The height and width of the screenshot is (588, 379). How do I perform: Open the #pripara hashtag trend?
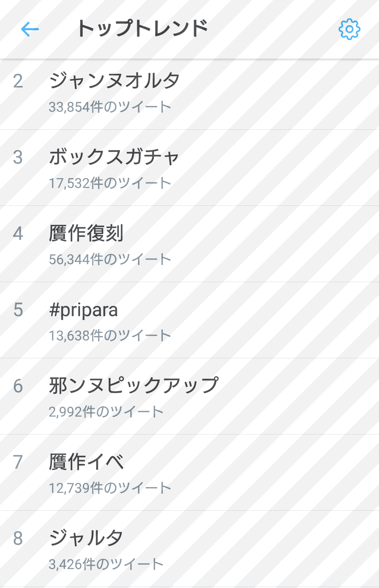(x=84, y=310)
